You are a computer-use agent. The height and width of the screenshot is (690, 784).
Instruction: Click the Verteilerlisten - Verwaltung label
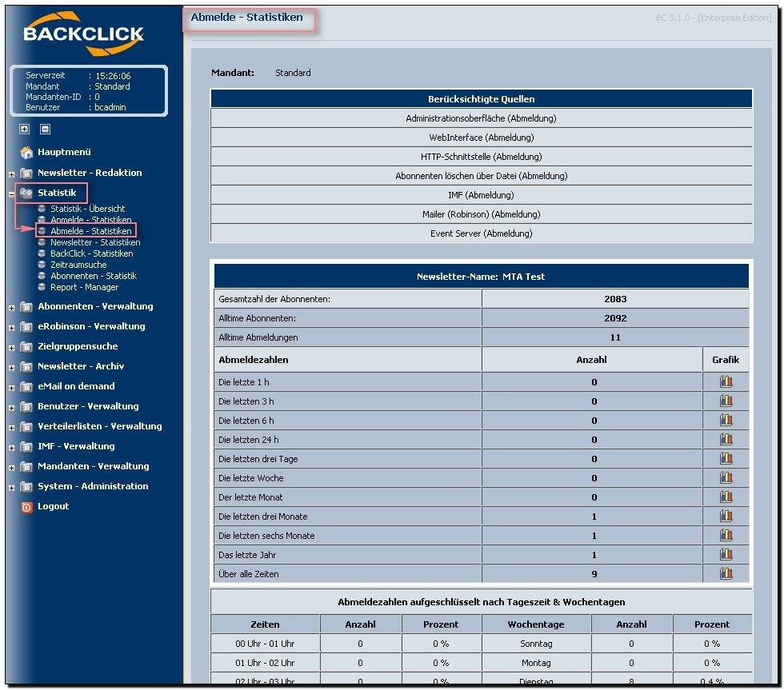click(100, 426)
